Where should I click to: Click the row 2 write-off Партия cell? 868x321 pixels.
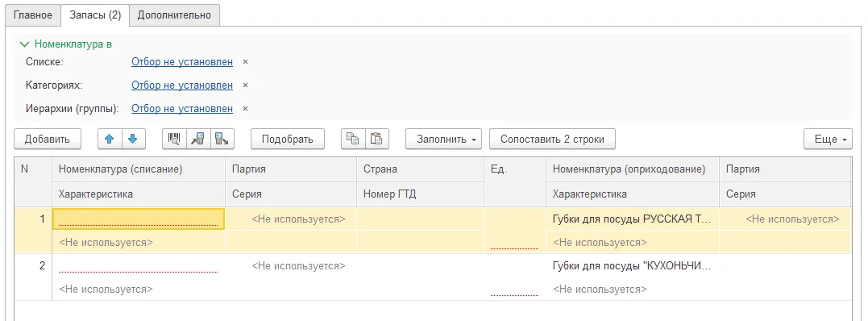click(x=291, y=265)
